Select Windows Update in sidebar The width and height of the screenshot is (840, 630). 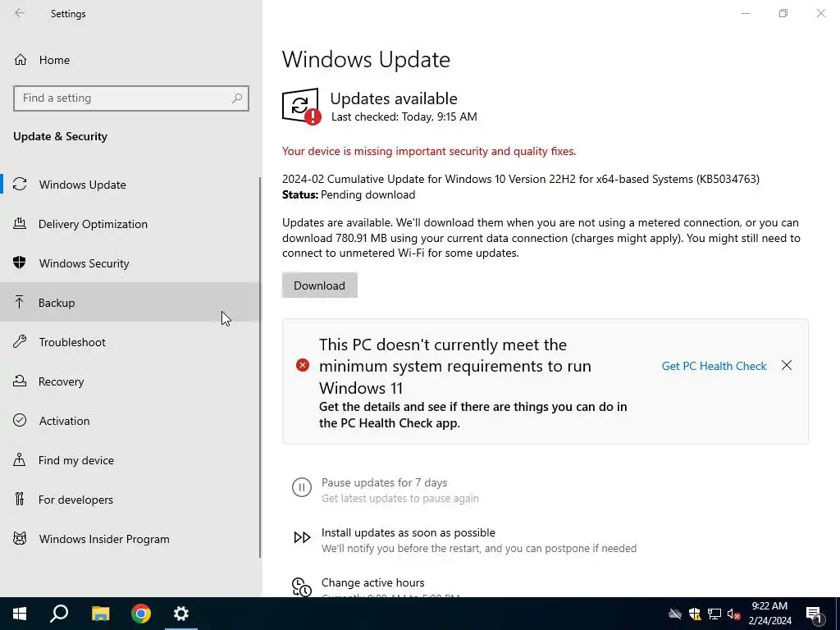pos(130,185)
